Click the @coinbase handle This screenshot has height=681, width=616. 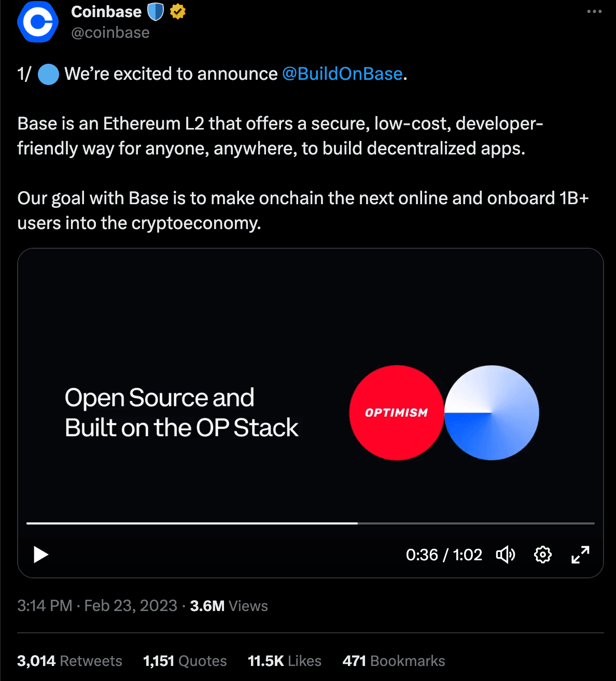(110, 33)
